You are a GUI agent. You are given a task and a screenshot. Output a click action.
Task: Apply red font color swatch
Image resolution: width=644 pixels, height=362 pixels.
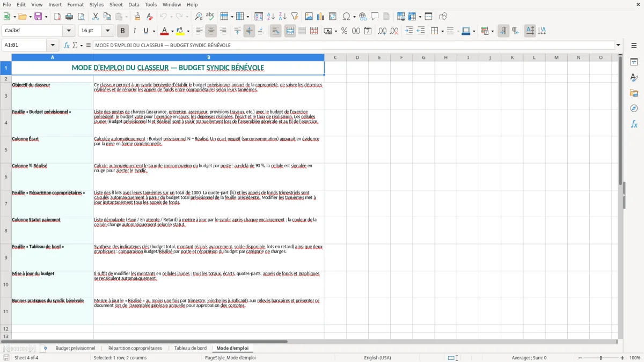165,31
